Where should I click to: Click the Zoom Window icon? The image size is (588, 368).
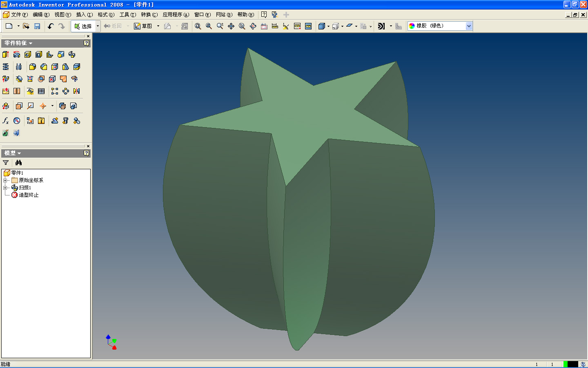pyautogui.click(x=209, y=26)
